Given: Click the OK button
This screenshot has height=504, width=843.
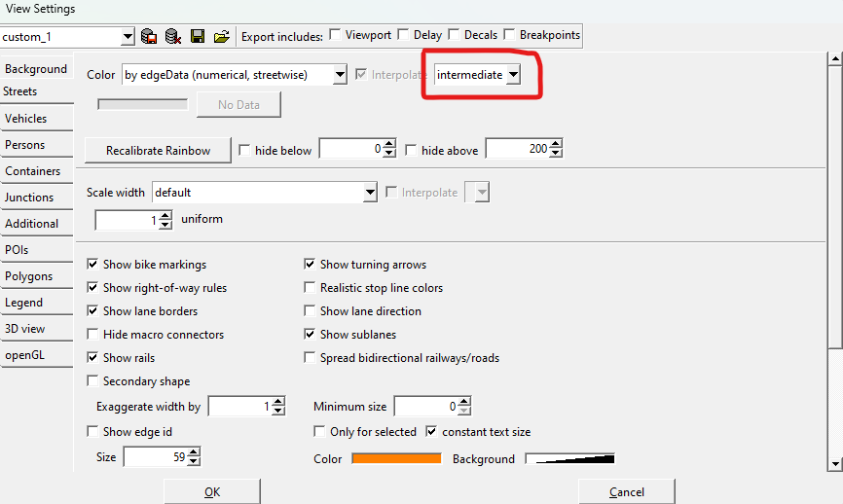Looking at the screenshot, I should point(212,491).
